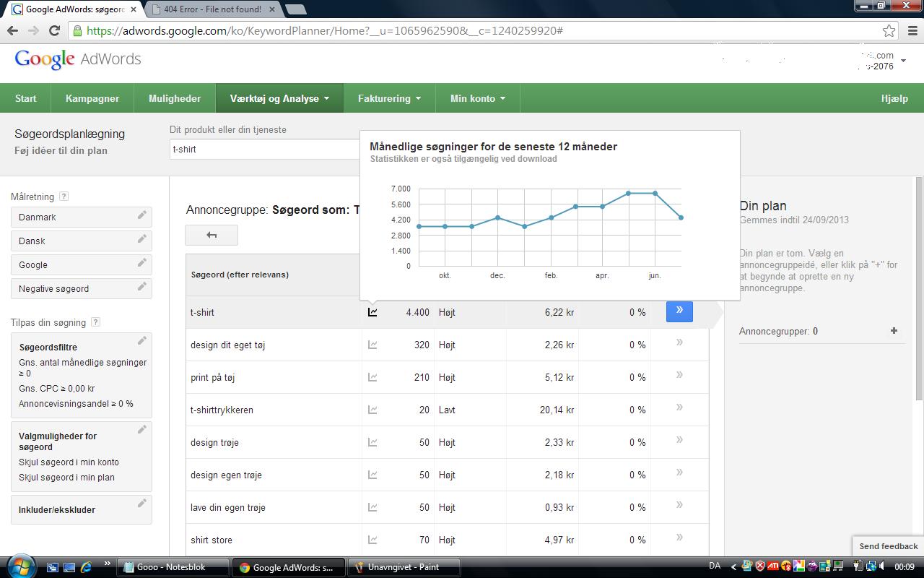Viewport: 924px width, 578px height.
Task: Open Værktøj og Analyse dropdown menu
Action: click(280, 98)
